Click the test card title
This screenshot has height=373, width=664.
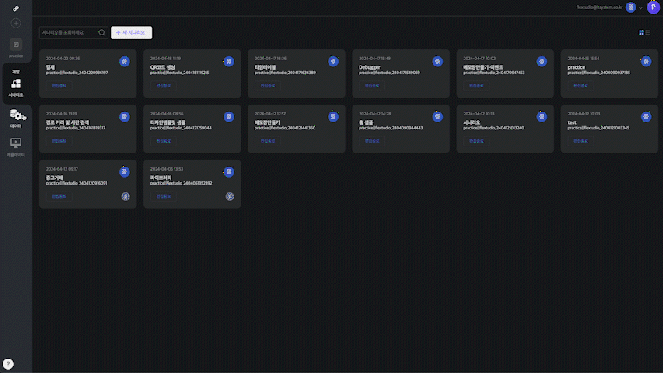[572, 123]
